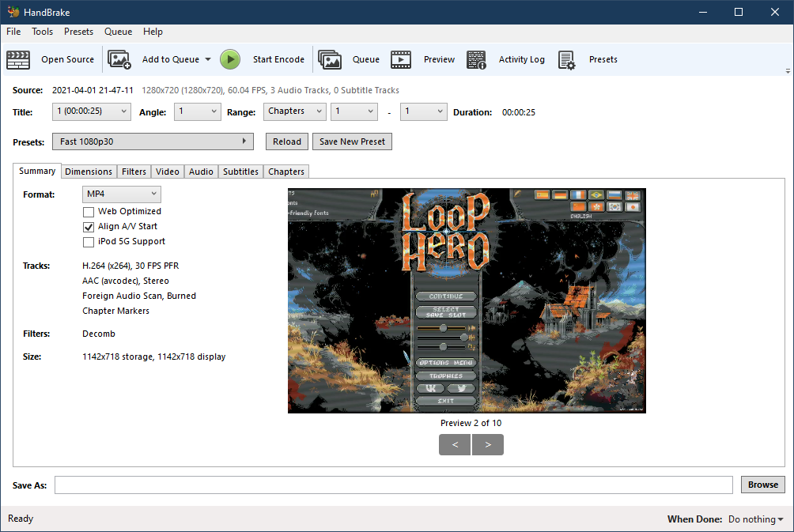Click the Activity Log icon
The image size is (794, 532).
(476, 60)
